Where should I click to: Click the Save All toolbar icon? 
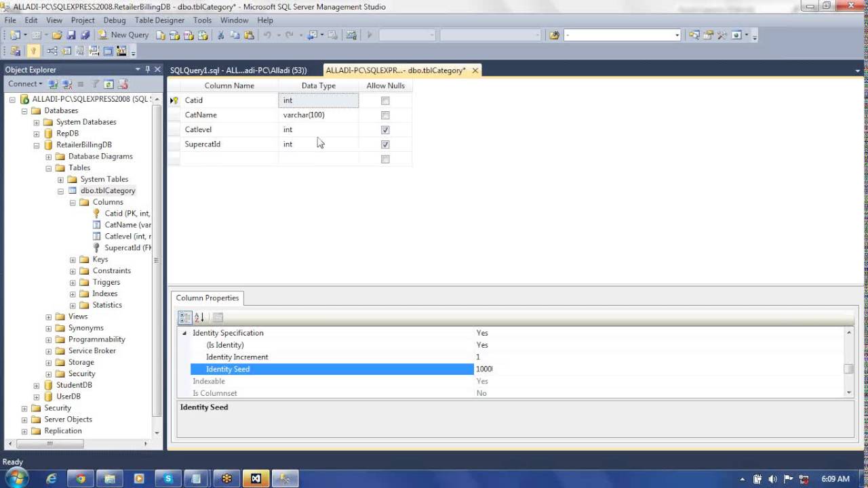point(85,35)
